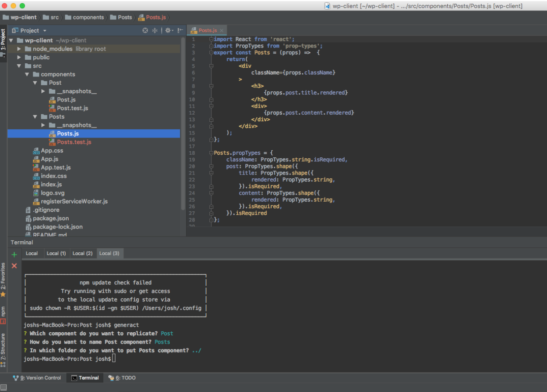Click the scroll-from-source target icon
The width and height of the screenshot is (547, 392).
pyautogui.click(x=145, y=30)
